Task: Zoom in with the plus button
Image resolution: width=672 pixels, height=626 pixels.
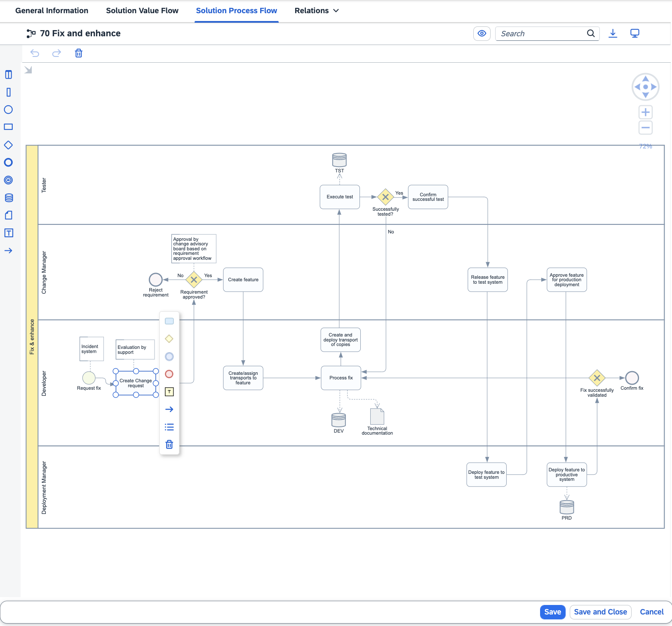Action: 646,112
